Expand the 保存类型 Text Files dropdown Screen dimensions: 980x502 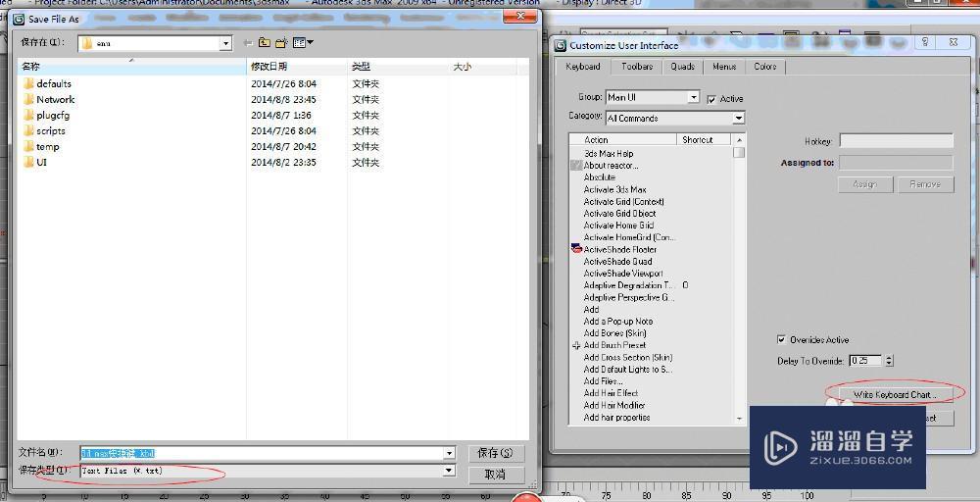(450, 471)
